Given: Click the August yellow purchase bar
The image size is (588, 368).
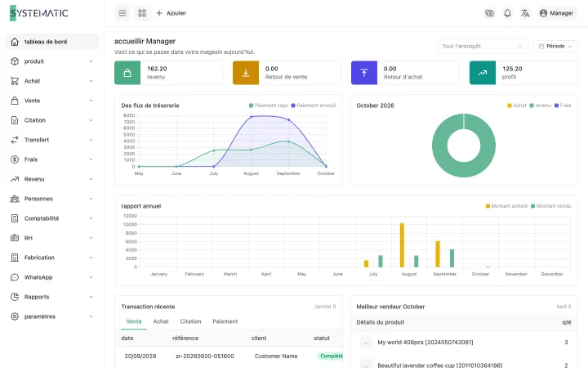Looking at the screenshot, I should 402,245.
